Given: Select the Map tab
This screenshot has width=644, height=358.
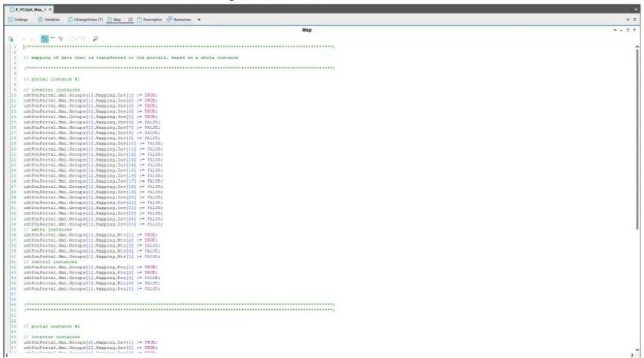Looking at the screenshot, I should pyautogui.click(x=120, y=19).
